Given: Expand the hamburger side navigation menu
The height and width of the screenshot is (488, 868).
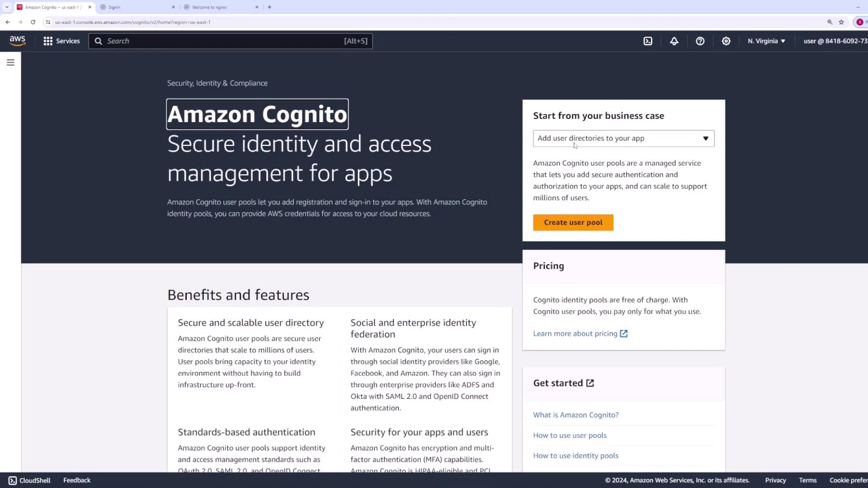Looking at the screenshot, I should [10, 62].
